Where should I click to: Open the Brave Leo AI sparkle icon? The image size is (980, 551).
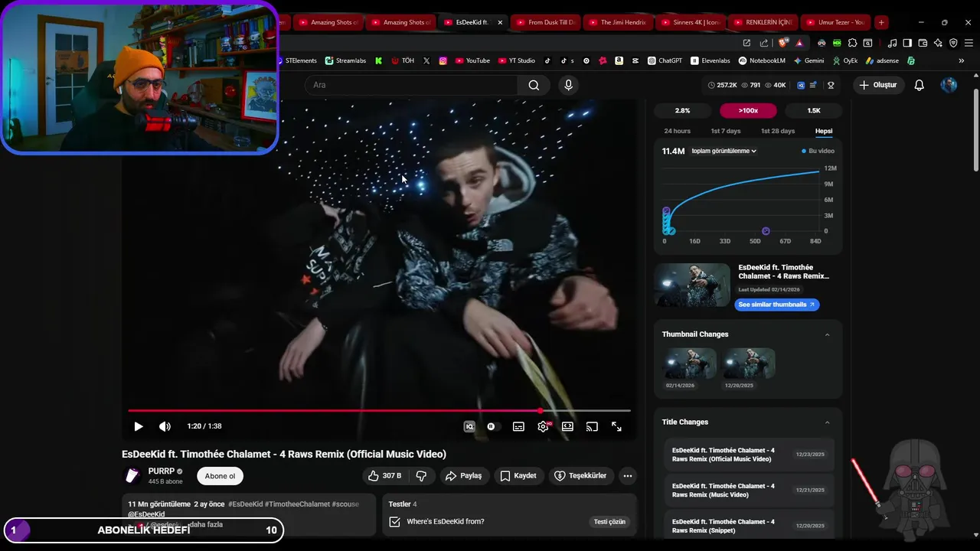pos(938,43)
